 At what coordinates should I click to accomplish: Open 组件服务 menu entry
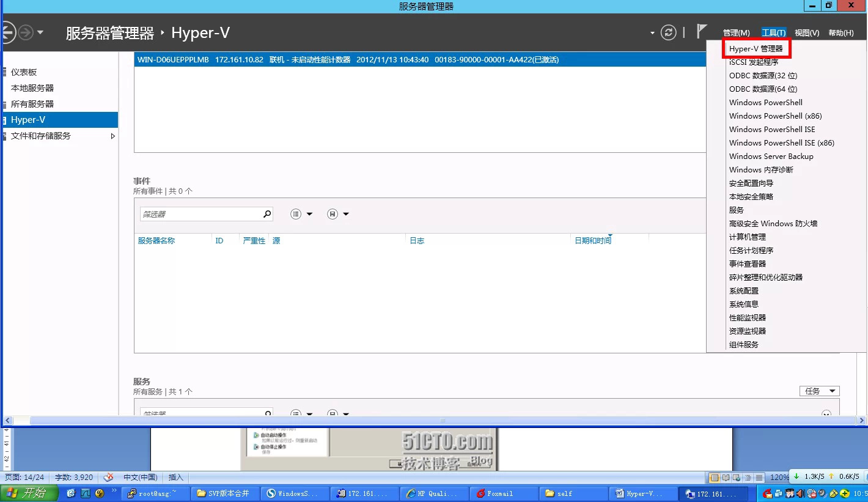[744, 345]
